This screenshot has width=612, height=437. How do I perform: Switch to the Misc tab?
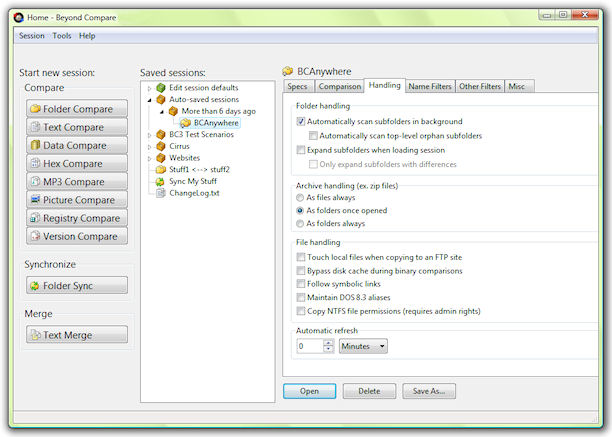(x=519, y=86)
